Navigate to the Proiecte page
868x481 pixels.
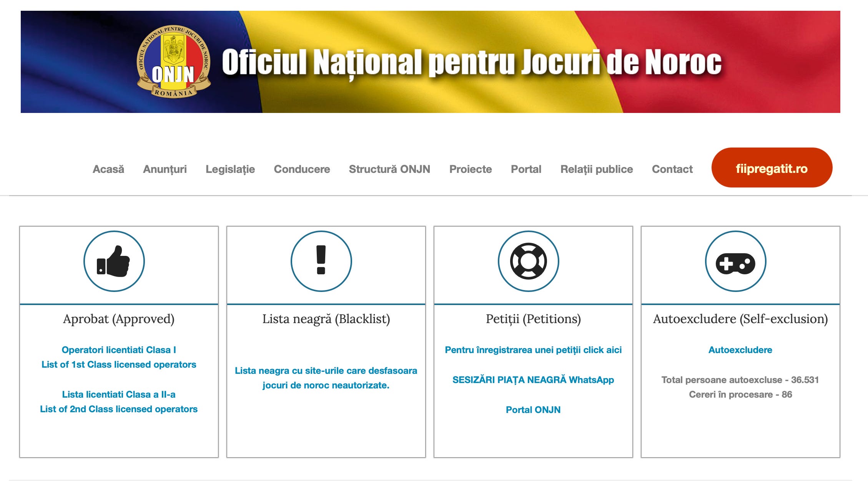point(471,169)
